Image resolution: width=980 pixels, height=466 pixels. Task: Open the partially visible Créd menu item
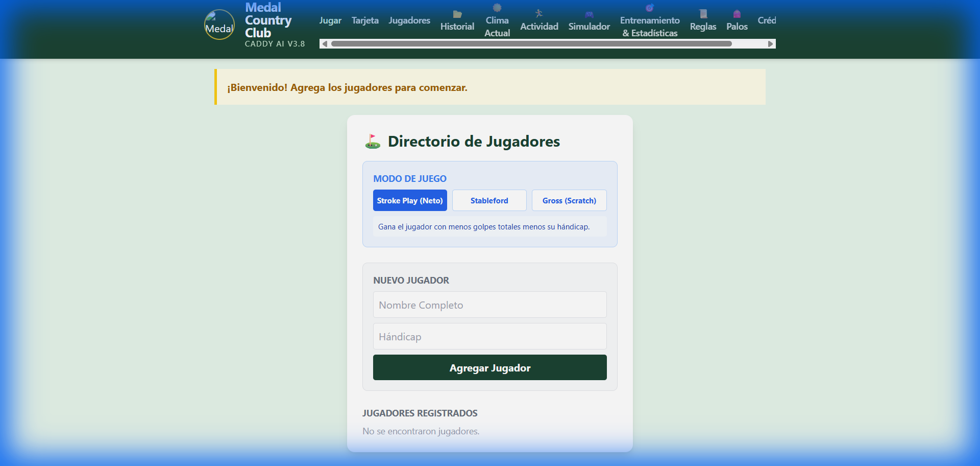point(766,20)
